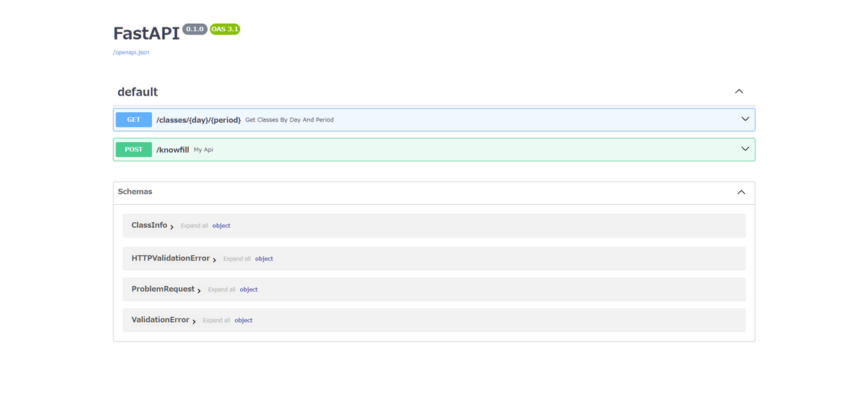Click the FastAPI title
Screen dimensions: 868x411
tap(146, 33)
